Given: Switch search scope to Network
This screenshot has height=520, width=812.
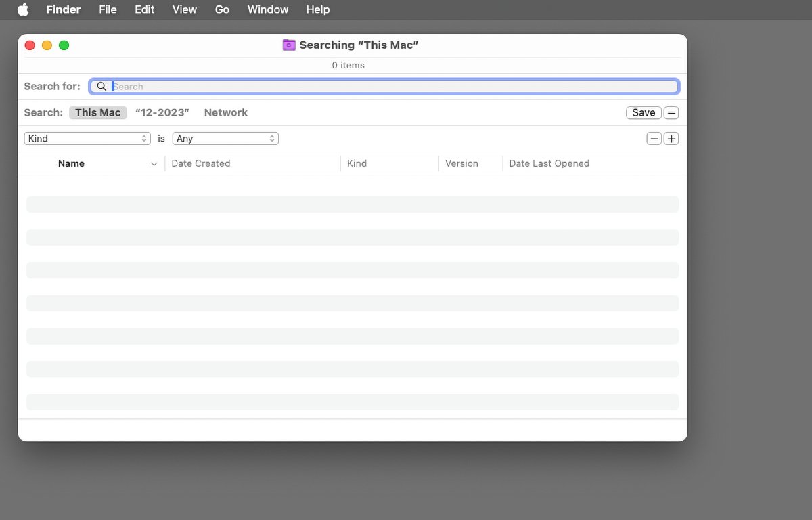Looking at the screenshot, I should coord(225,113).
